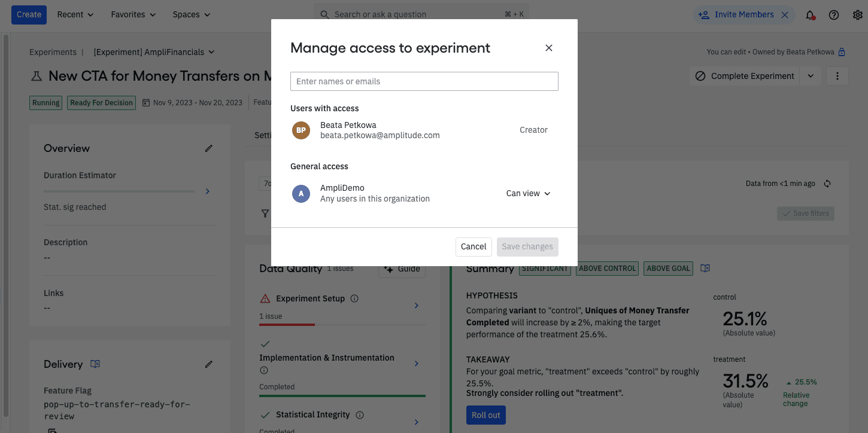Close the Manage access dialog

pyautogui.click(x=548, y=48)
